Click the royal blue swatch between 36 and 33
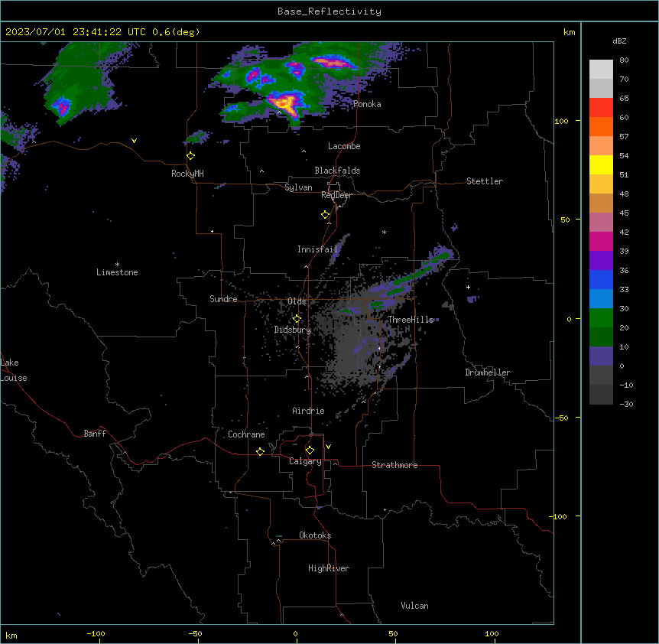 tap(601, 279)
